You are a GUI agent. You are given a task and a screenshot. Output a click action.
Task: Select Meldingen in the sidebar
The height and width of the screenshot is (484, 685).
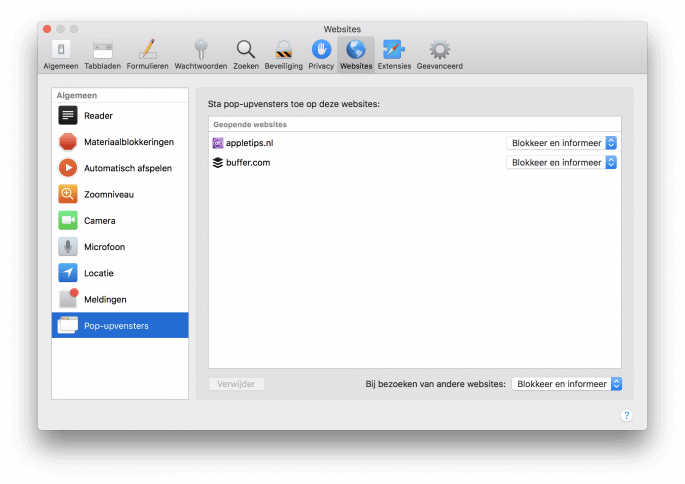click(120, 299)
